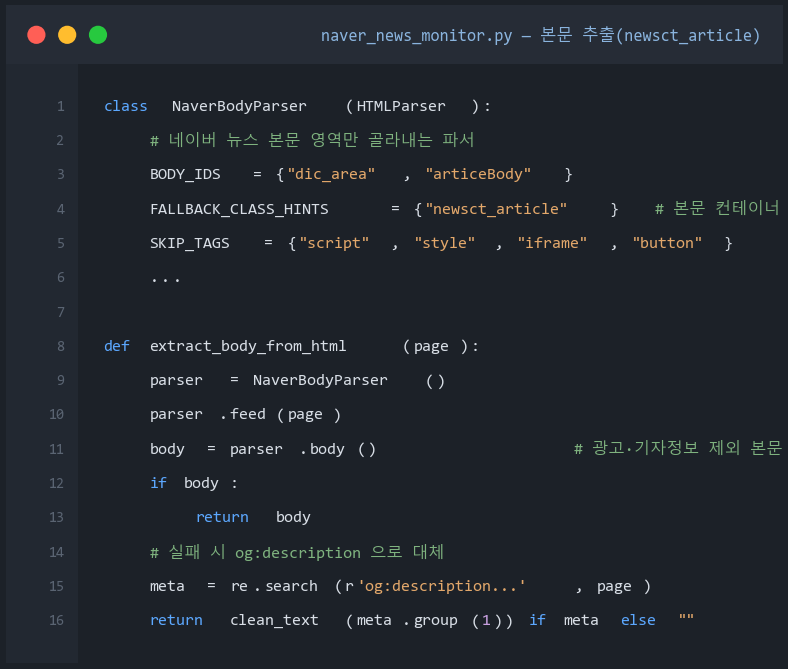Screen dimensions: 788x669
Task: Click the 'feed' method on line 10
Action: (248, 414)
